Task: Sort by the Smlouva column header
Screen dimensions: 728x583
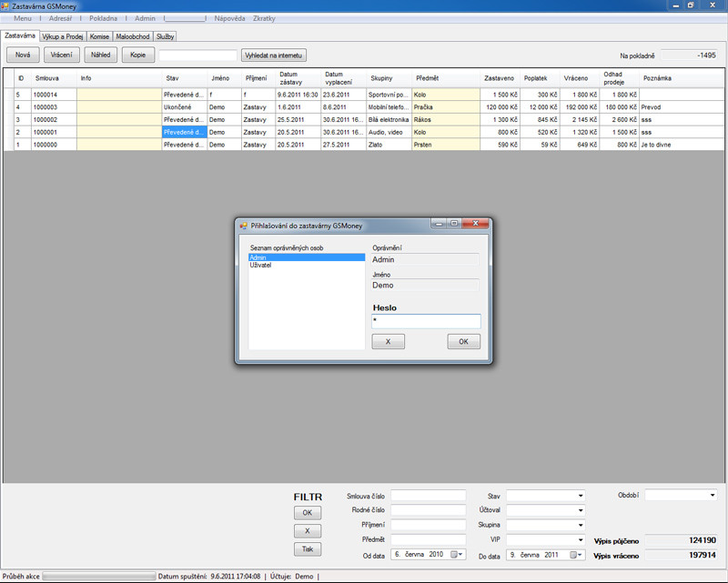Action: click(x=54, y=78)
